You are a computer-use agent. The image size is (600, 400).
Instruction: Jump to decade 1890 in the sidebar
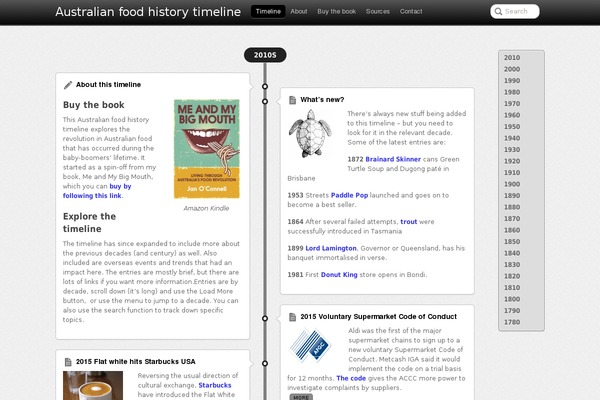512,196
